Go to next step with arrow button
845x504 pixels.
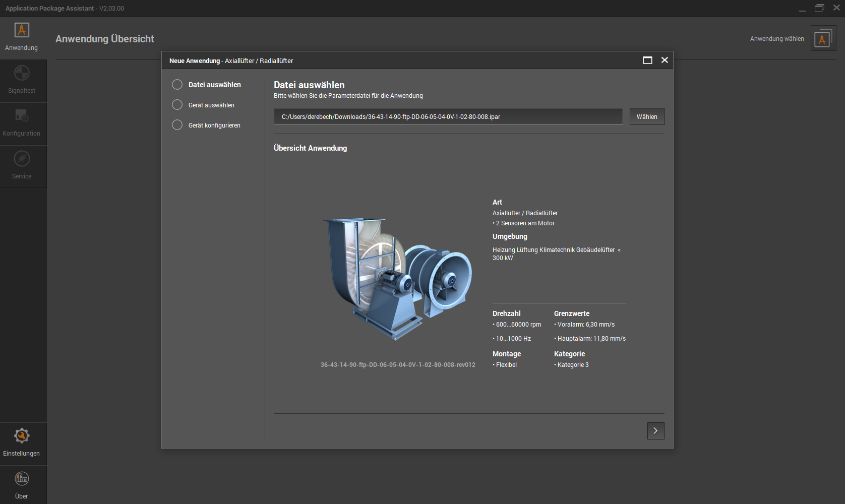coord(655,431)
